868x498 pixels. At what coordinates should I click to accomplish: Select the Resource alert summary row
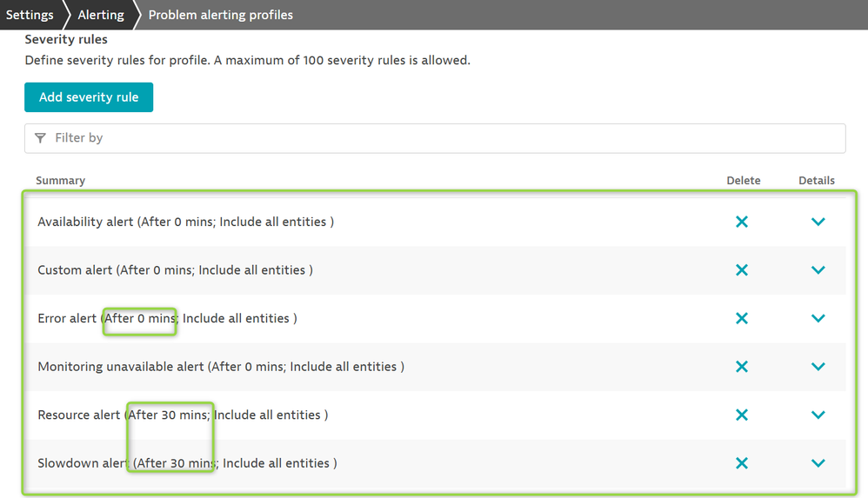183,415
